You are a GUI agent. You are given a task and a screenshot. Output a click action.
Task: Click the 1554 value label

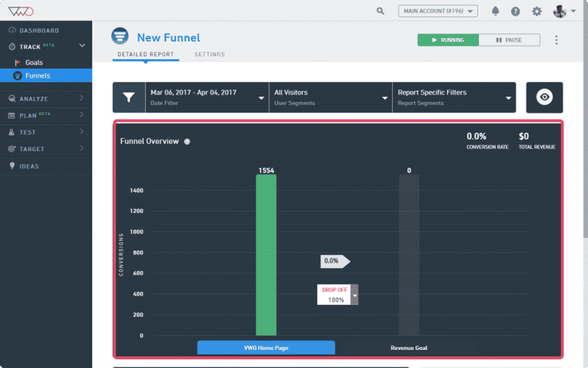pyautogui.click(x=266, y=171)
